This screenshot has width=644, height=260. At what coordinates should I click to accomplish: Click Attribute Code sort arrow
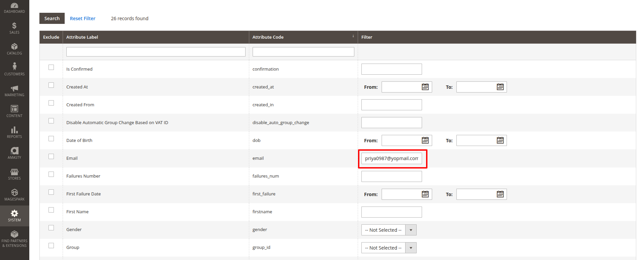pos(353,36)
